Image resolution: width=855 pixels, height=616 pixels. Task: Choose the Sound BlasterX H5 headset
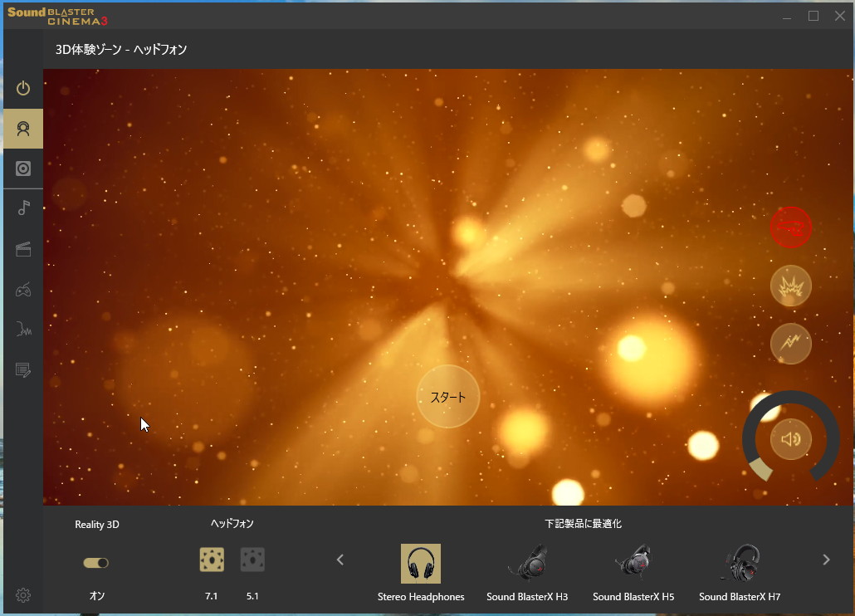(x=633, y=563)
